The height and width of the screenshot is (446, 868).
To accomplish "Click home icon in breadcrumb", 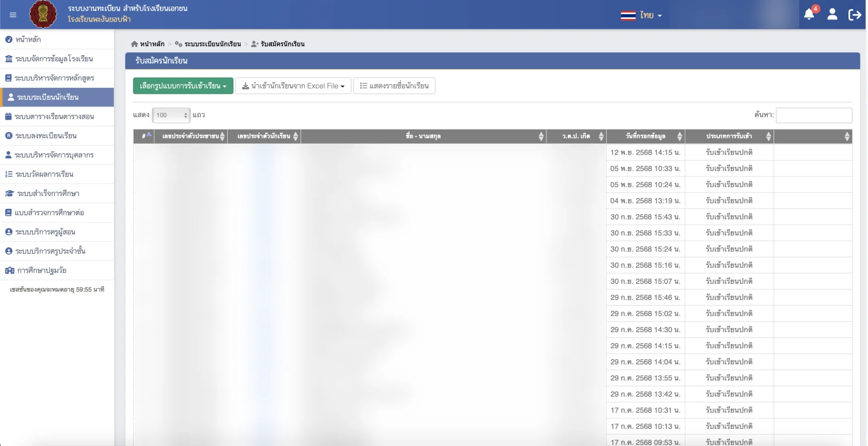I will point(134,44).
